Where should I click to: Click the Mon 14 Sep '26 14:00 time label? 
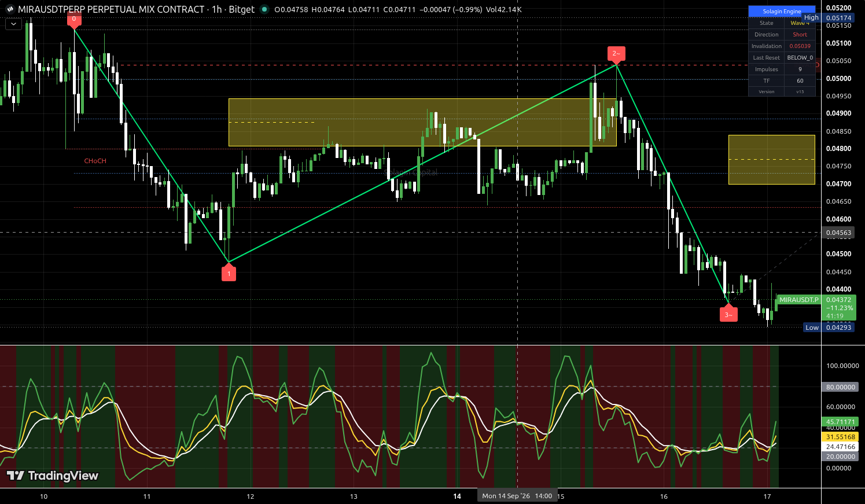click(517, 496)
